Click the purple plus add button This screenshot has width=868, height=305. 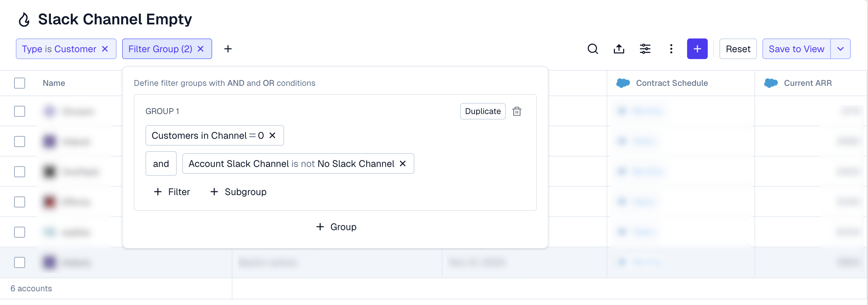click(697, 49)
